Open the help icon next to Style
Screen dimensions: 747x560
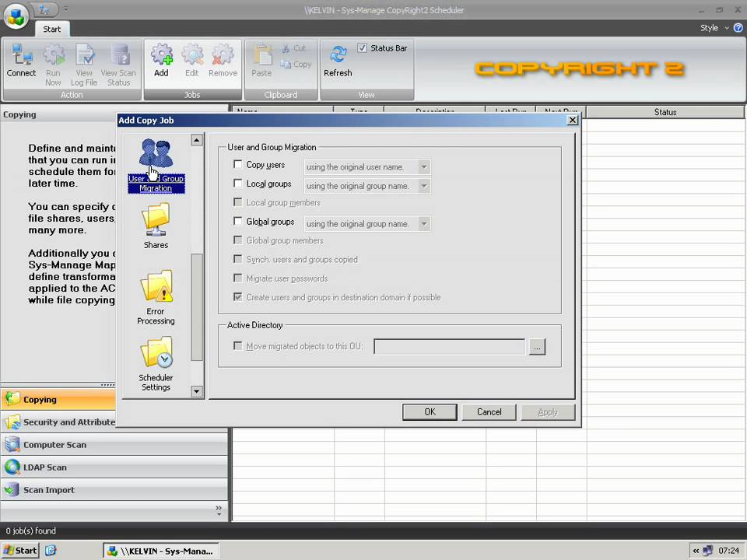click(x=738, y=28)
